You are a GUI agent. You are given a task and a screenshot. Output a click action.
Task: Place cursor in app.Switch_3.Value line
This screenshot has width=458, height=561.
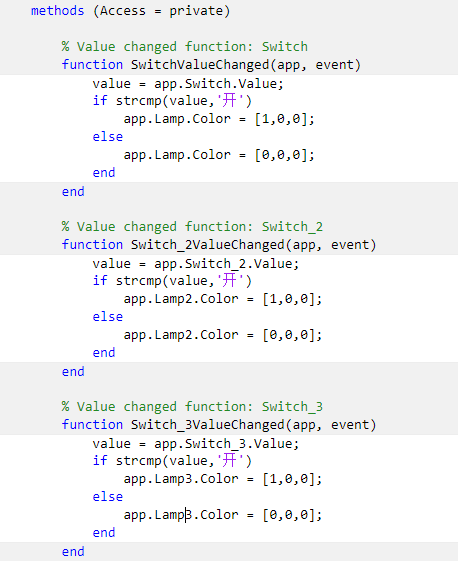point(195,444)
